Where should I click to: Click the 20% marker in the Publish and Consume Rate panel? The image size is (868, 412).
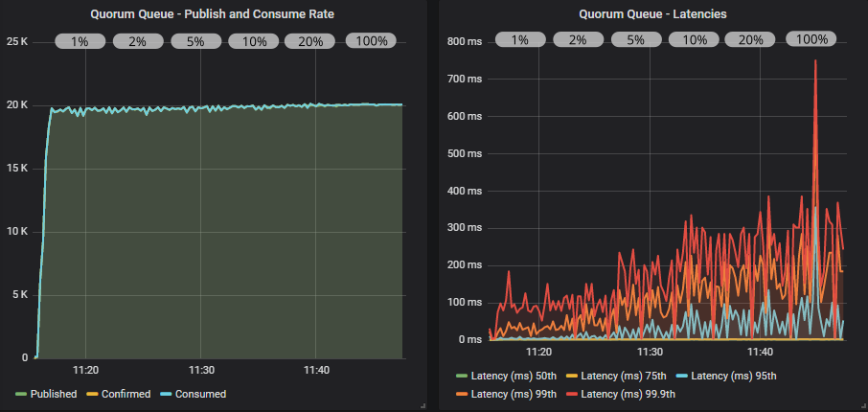pos(310,41)
